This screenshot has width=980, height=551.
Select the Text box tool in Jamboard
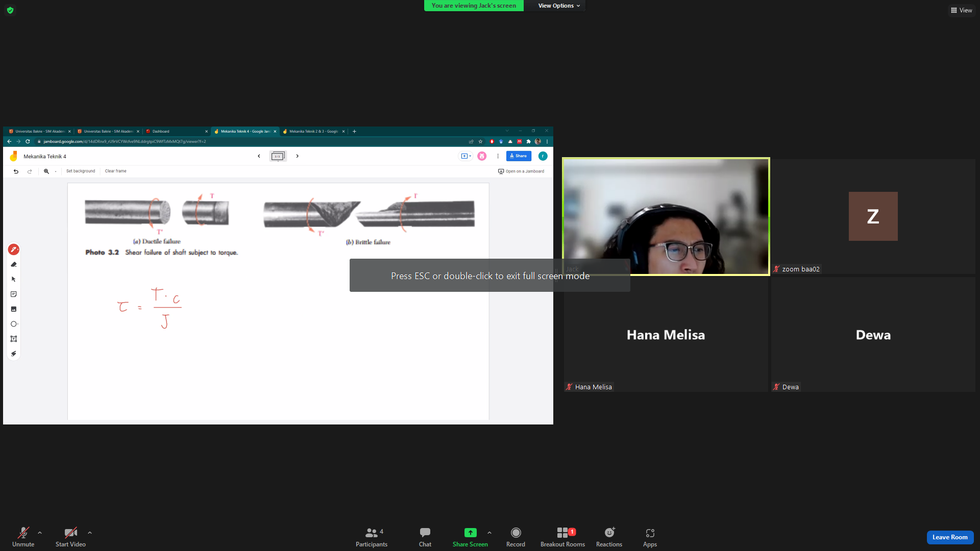click(x=14, y=339)
